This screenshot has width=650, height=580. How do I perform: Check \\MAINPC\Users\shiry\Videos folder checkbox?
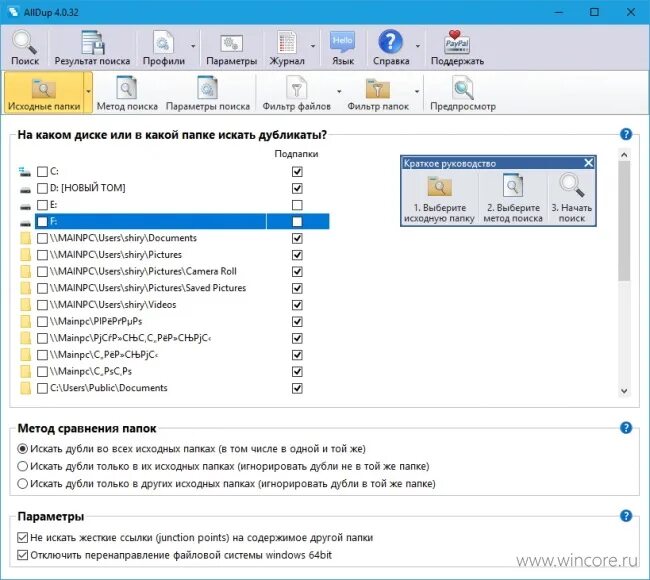pyautogui.click(x=42, y=305)
